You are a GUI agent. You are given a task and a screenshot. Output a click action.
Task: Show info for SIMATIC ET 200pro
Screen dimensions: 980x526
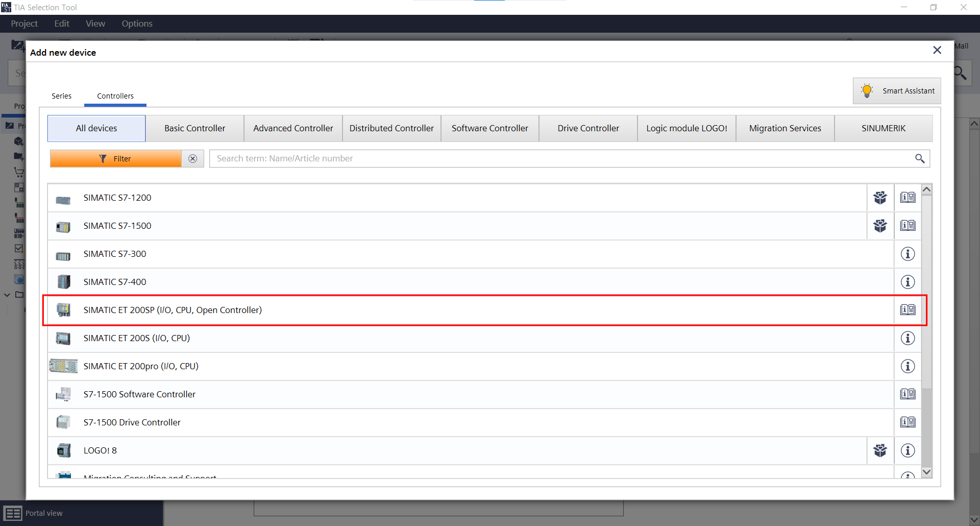908,366
